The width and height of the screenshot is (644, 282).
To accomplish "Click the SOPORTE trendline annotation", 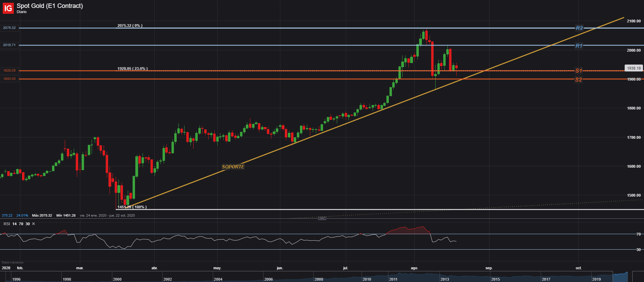I will (x=233, y=167).
